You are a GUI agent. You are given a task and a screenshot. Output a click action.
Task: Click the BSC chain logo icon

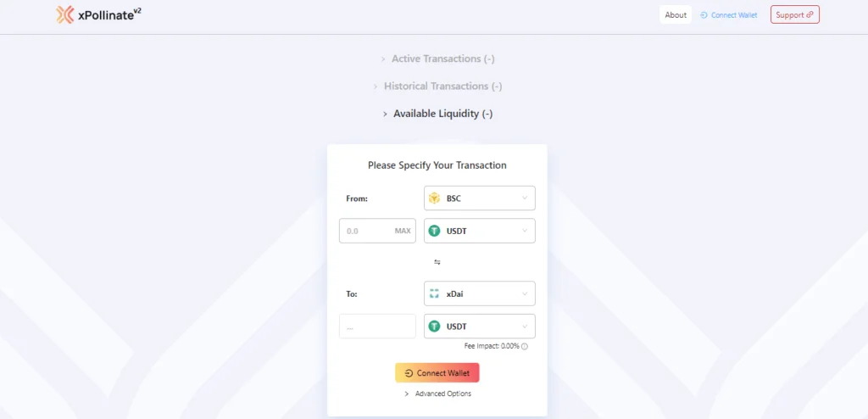pos(435,198)
